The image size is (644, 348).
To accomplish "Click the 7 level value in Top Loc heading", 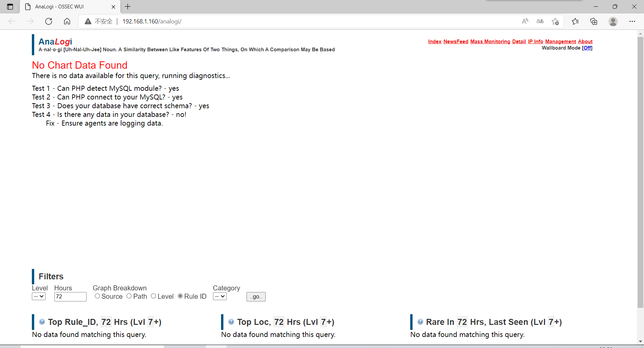I will pos(323,322).
